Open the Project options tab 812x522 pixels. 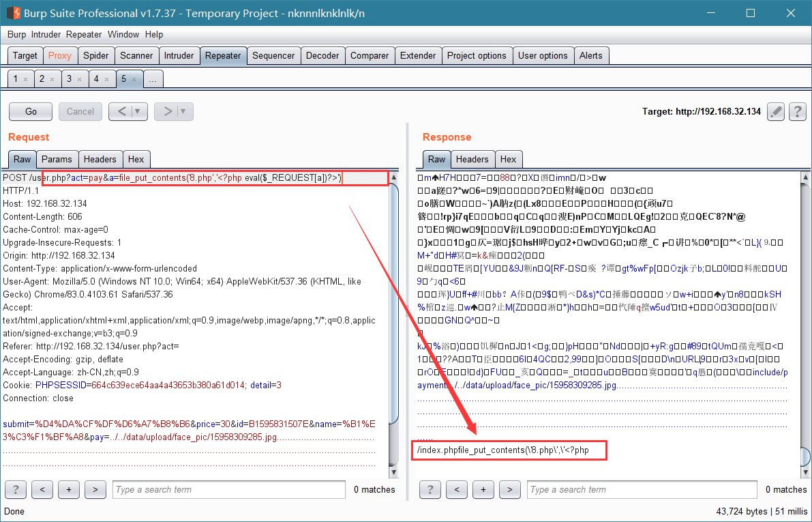click(477, 55)
